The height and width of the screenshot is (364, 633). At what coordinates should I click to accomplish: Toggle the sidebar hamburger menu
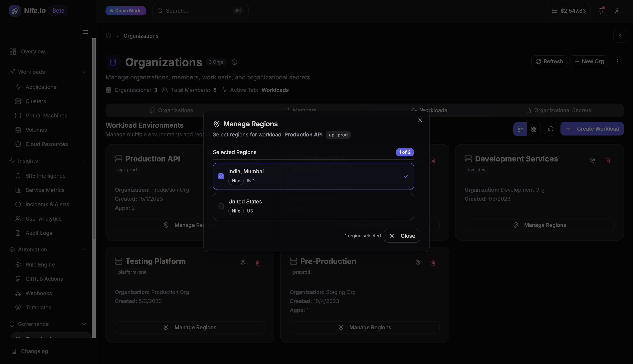[85, 32]
